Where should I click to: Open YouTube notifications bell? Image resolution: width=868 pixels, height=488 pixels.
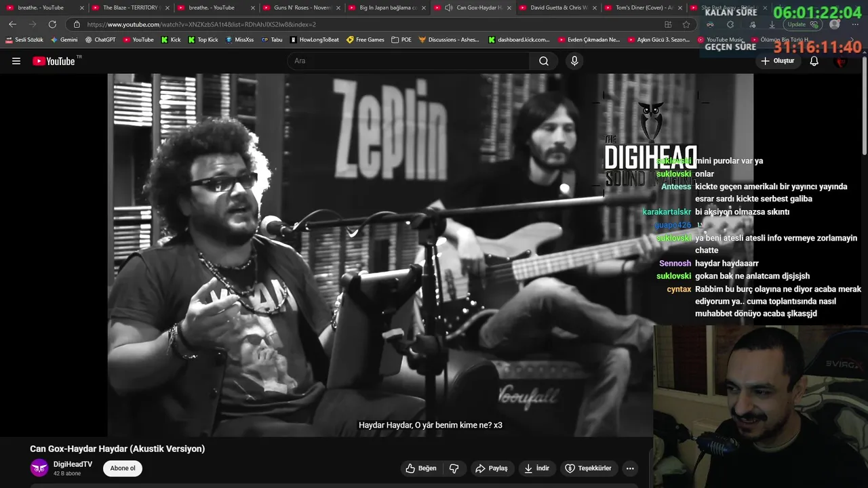coord(814,61)
